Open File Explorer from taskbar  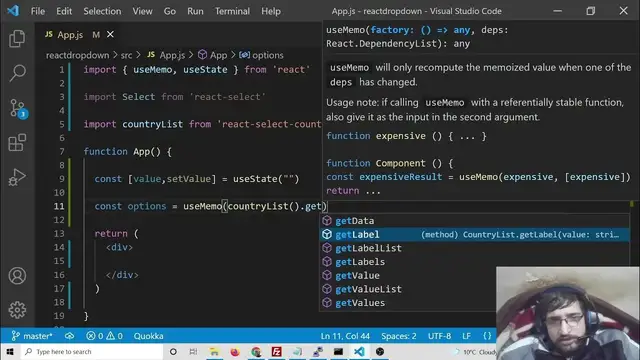pos(214,351)
